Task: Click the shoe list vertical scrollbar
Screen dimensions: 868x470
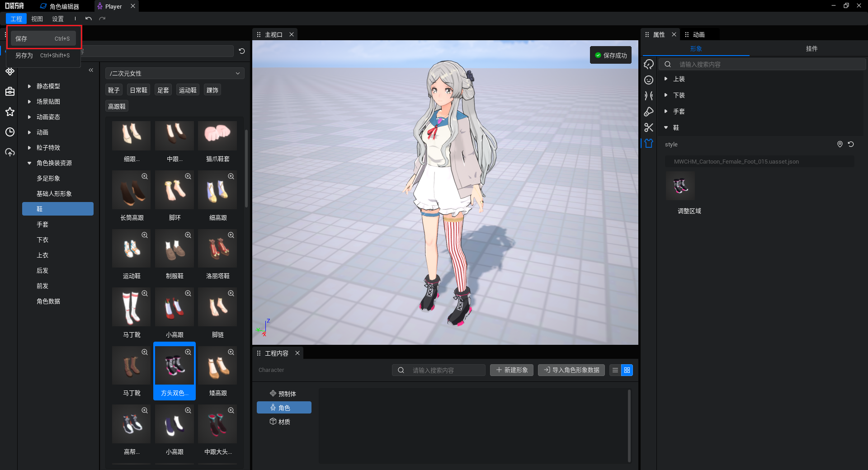Action: point(246,168)
